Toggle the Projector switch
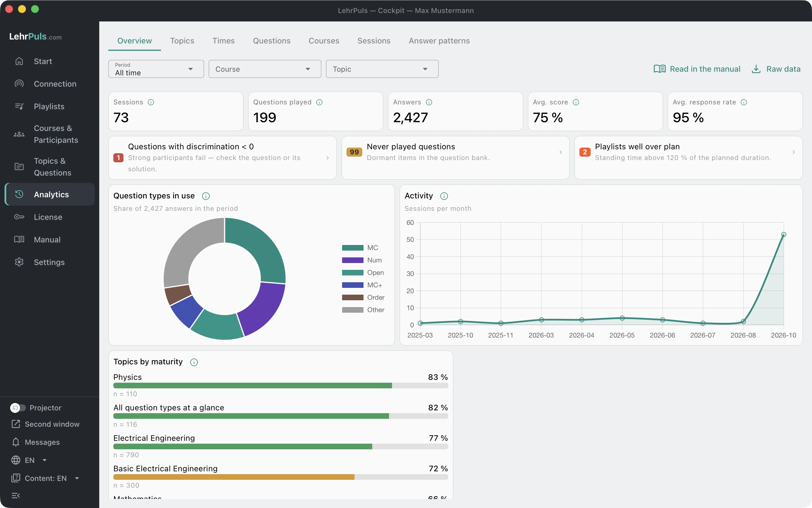 coord(18,408)
